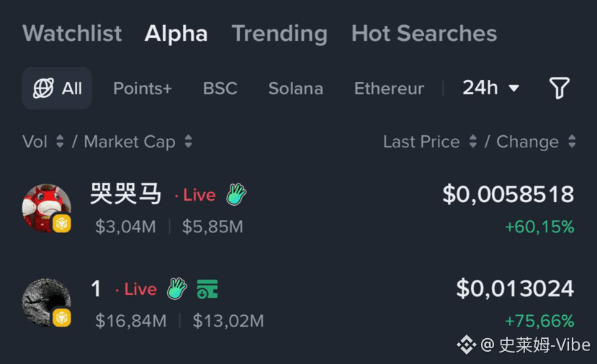This screenshot has width=597, height=364.
Task: Click the Binance logo watermark icon
Action: [x=467, y=345]
